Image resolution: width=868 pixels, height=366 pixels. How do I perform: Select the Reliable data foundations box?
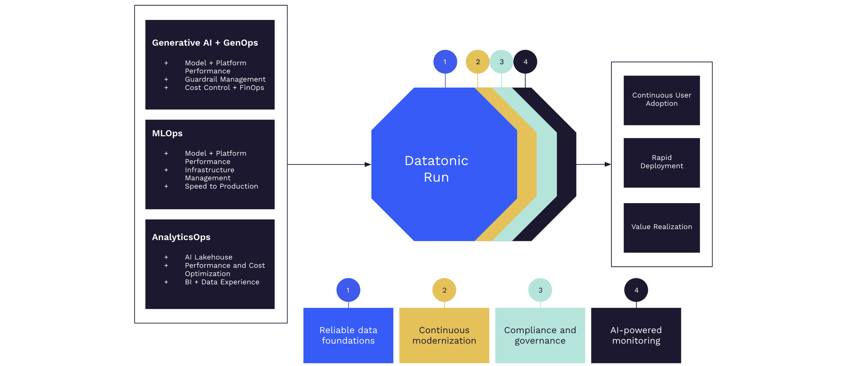pos(348,335)
